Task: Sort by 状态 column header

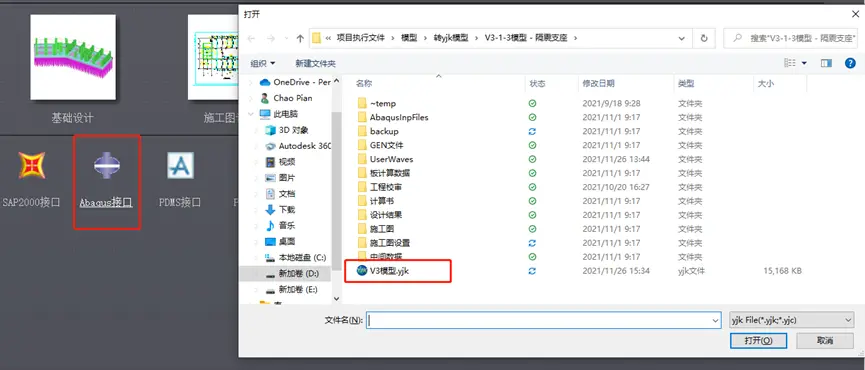Action: click(537, 83)
